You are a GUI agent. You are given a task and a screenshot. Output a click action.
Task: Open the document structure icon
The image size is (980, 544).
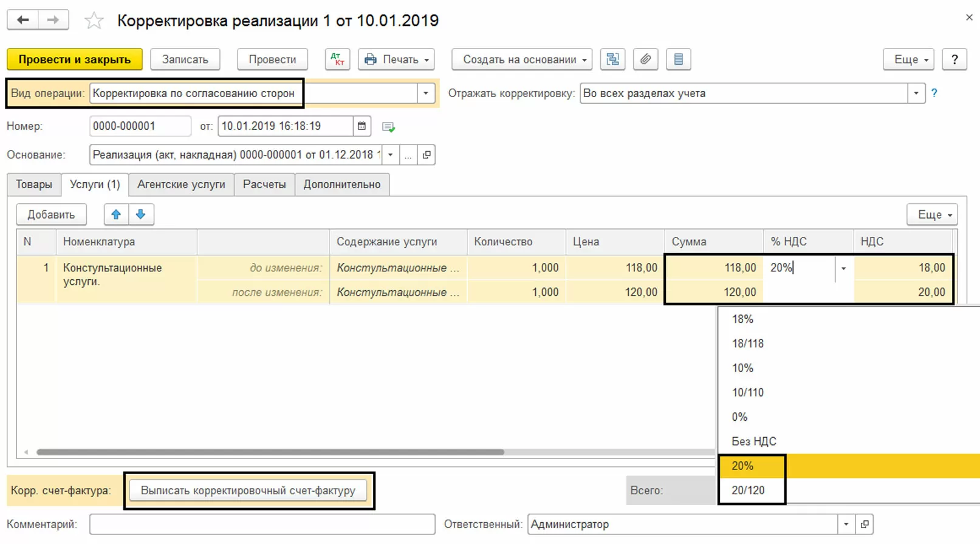pyautogui.click(x=612, y=59)
